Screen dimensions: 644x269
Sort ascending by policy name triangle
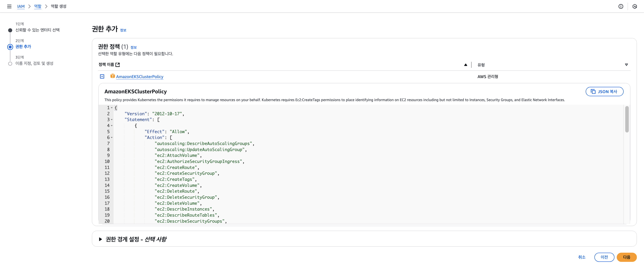click(x=466, y=65)
